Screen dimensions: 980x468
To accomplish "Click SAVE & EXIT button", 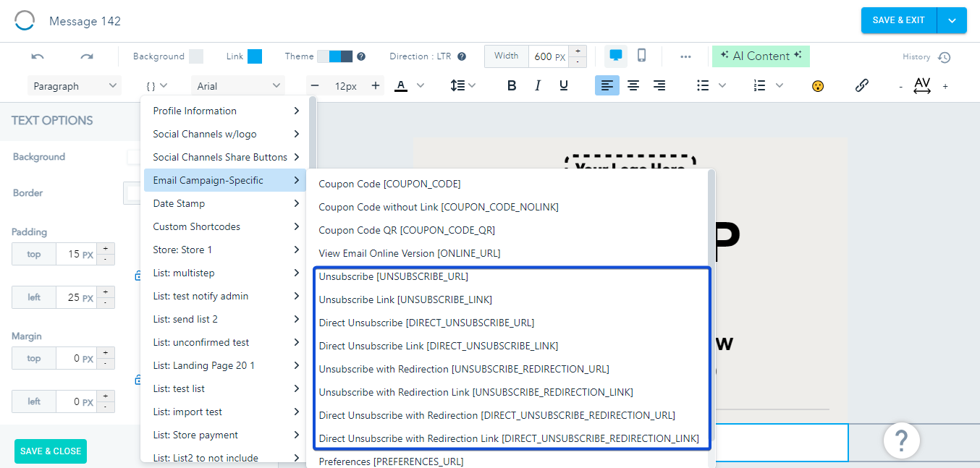I will [x=899, y=20].
